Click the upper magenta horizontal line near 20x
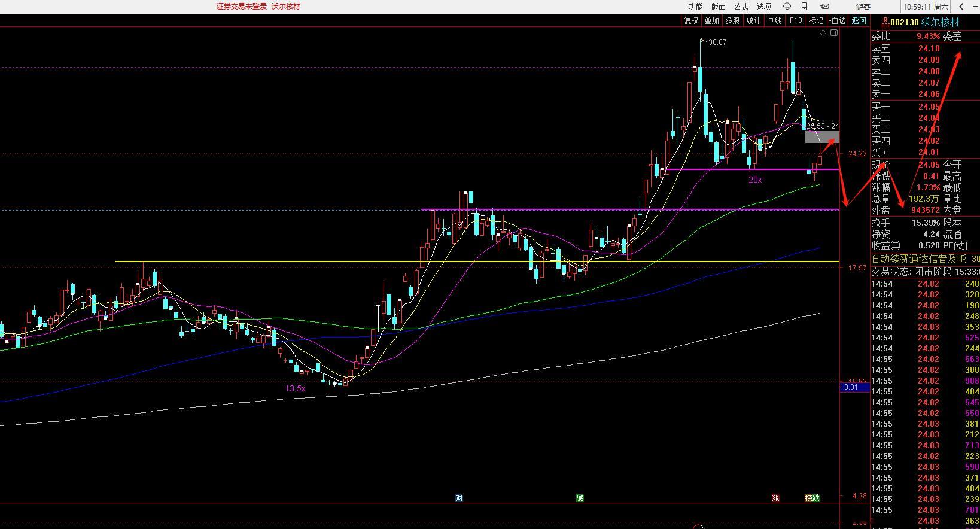 point(753,169)
